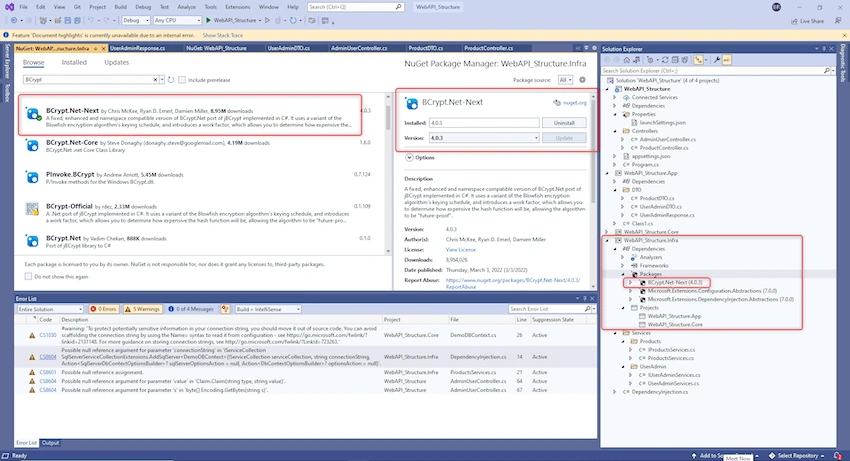Click the Live Share icon
This screenshot has width=850, height=461.
coord(795,21)
